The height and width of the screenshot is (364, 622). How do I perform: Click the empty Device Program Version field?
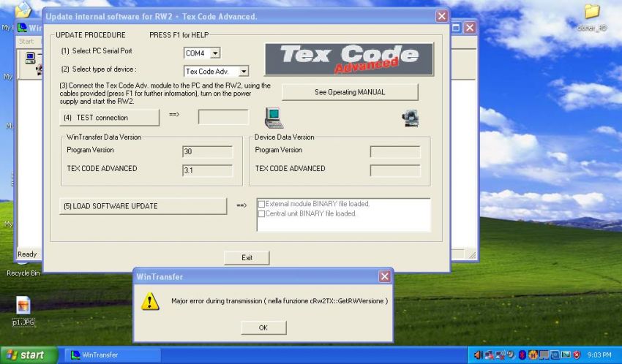395,151
